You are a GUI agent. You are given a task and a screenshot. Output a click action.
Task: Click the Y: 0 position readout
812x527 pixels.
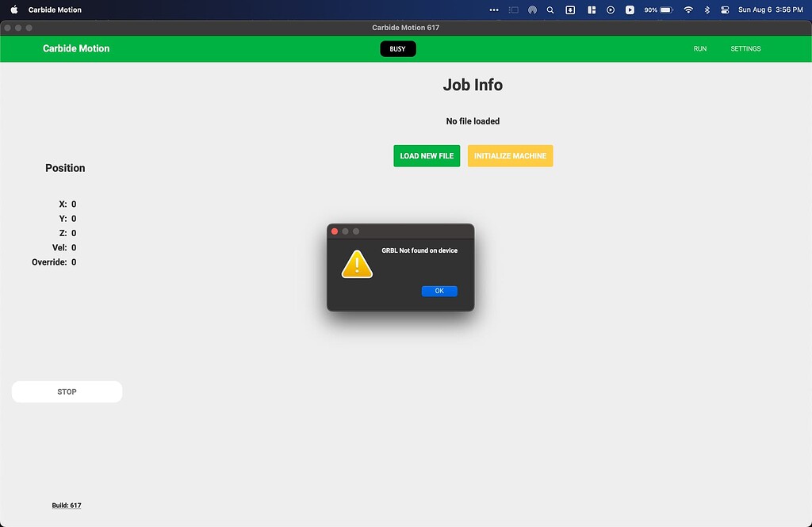pos(67,219)
